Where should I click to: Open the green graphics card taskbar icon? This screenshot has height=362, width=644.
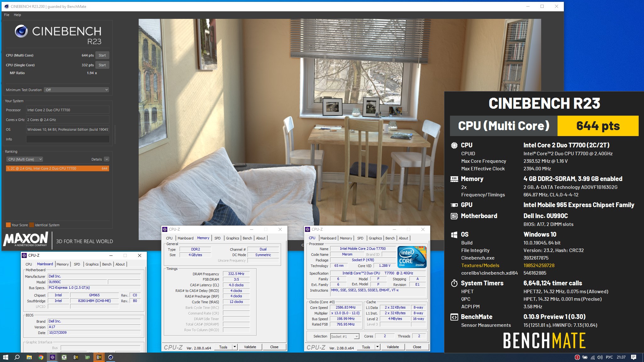87,357
